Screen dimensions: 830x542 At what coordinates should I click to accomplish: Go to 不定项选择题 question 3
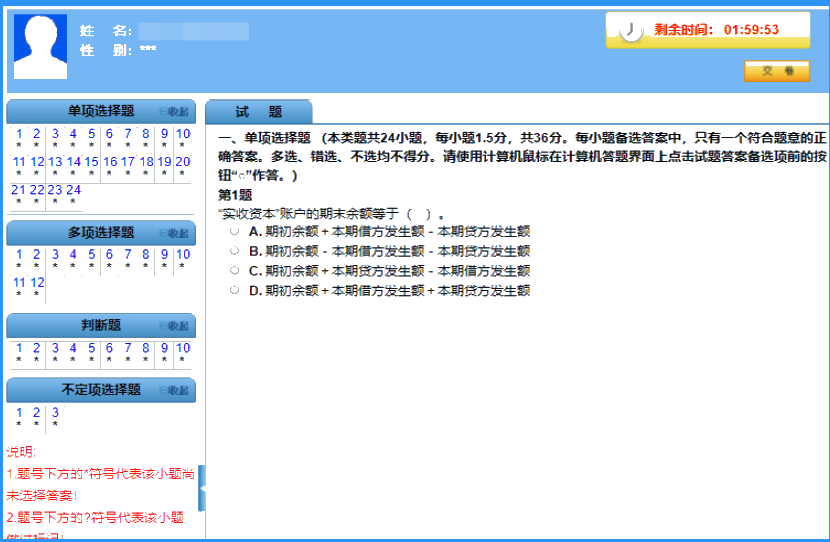point(55,412)
